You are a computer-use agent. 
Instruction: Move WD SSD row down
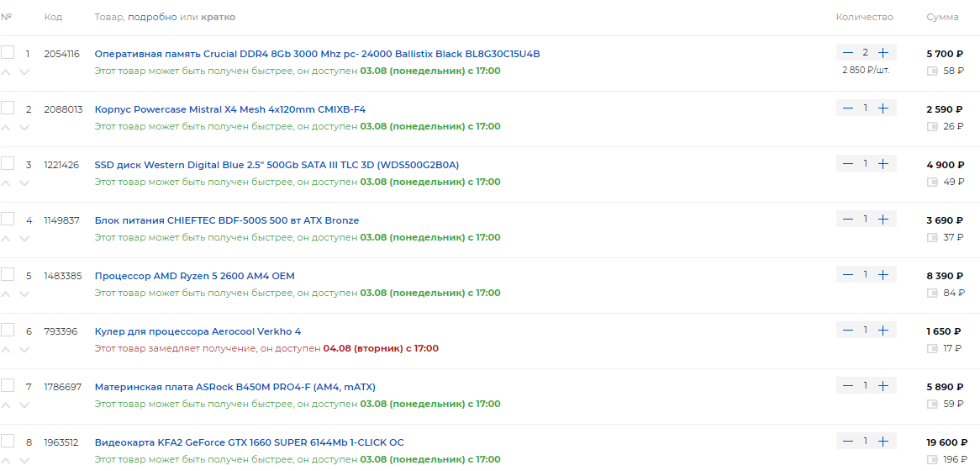point(24,183)
